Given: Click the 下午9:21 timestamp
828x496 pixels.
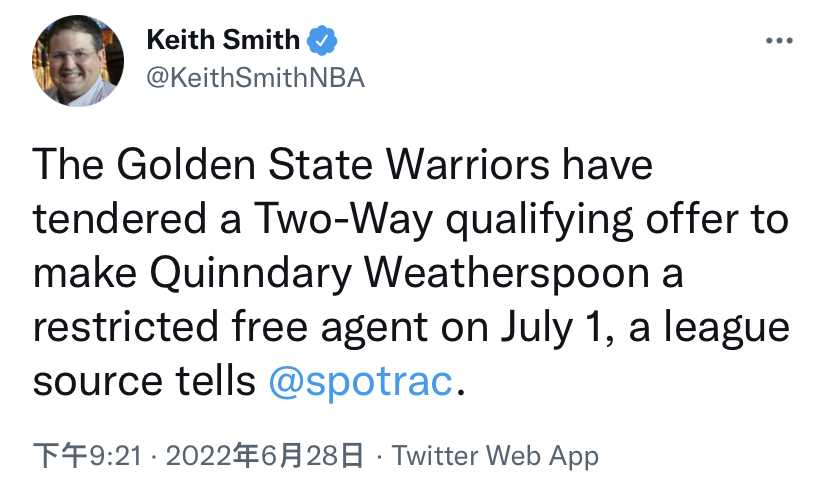Looking at the screenshot, I should [88, 455].
